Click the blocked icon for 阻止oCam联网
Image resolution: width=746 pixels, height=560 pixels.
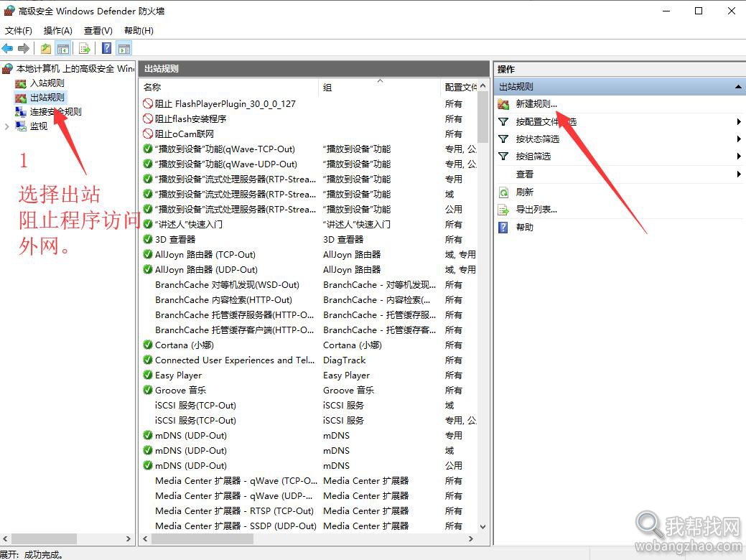pos(148,134)
